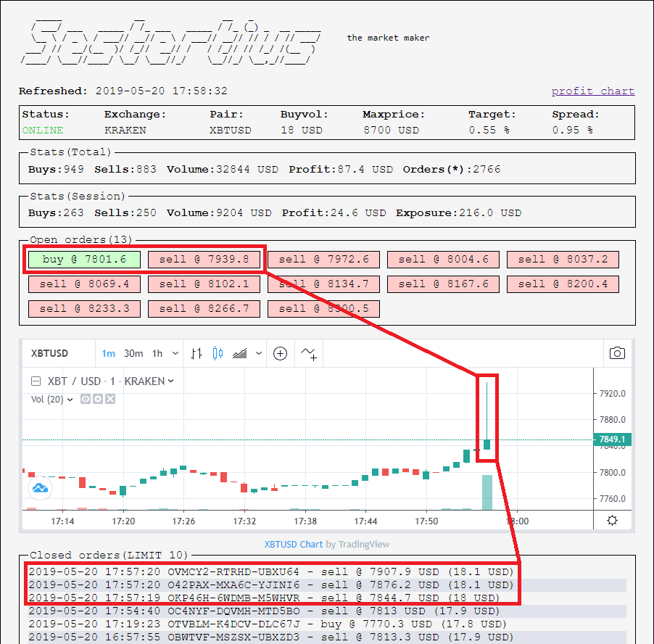654x644 pixels.
Task: Click the KRAKEN exchange value in status table
Action: pos(125,130)
